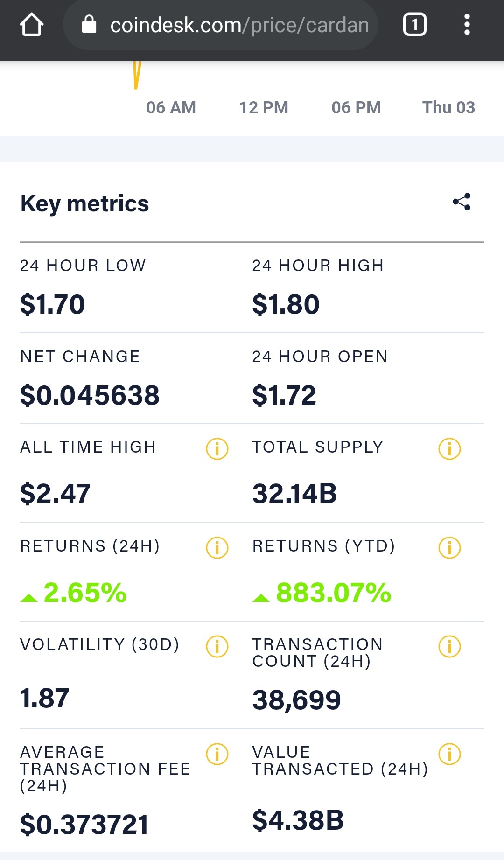This screenshot has width=504, height=860.
Task: Show info for Value Transacted (24H)
Action: click(x=449, y=754)
